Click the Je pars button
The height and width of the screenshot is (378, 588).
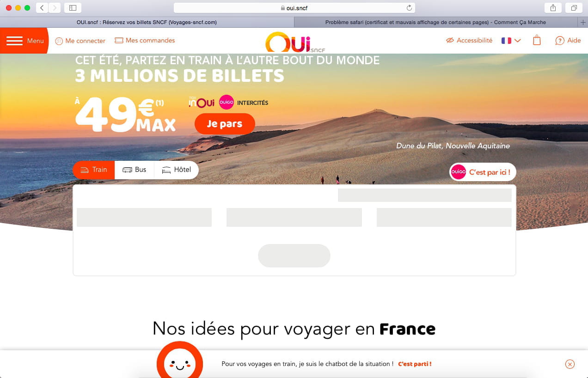point(225,124)
